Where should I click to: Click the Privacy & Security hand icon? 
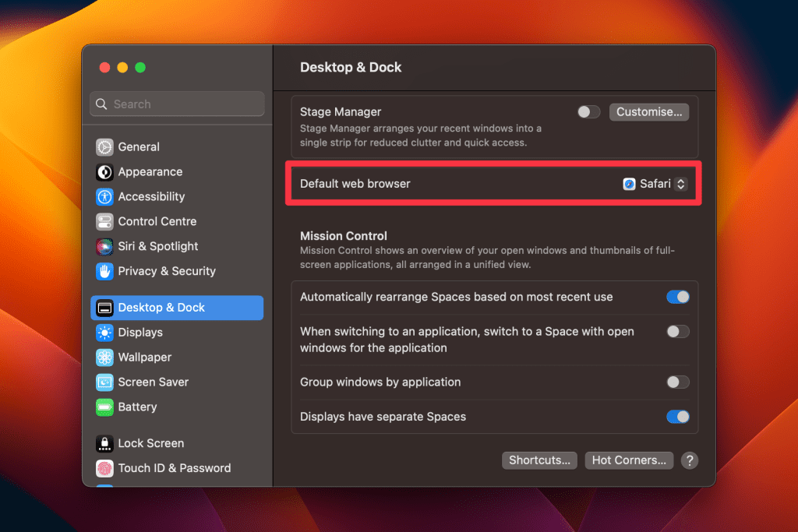coord(104,272)
